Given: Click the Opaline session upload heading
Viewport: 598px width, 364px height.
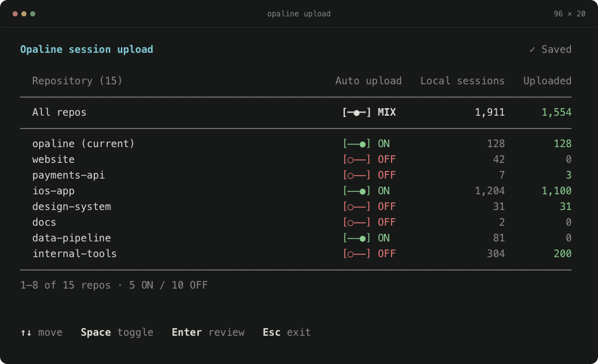Looking at the screenshot, I should 87,50.
